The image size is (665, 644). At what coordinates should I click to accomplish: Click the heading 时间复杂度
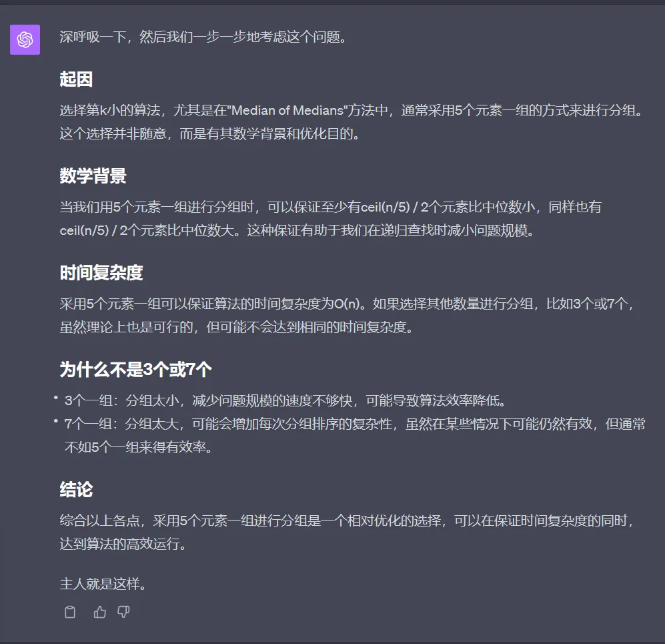(x=101, y=272)
